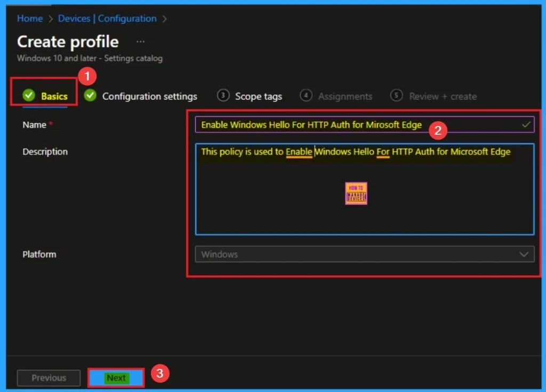Jump to the Review + create tab

tap(443, 96)
